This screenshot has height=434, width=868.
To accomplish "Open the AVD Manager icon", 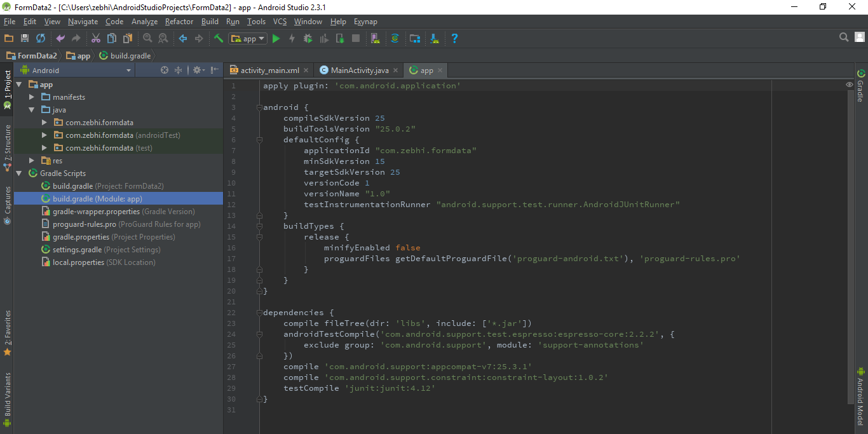I will (x=375, y=38).
